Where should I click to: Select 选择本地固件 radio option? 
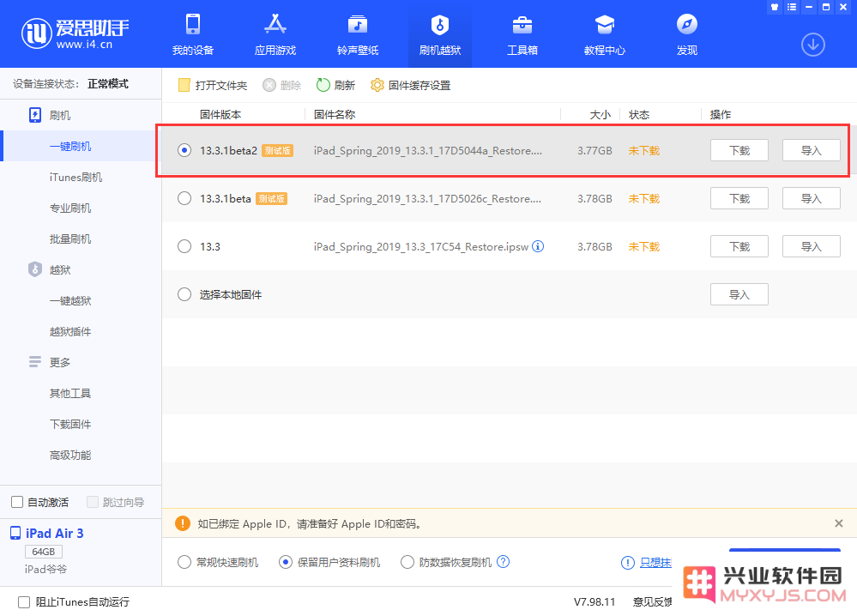pos(184,294)
